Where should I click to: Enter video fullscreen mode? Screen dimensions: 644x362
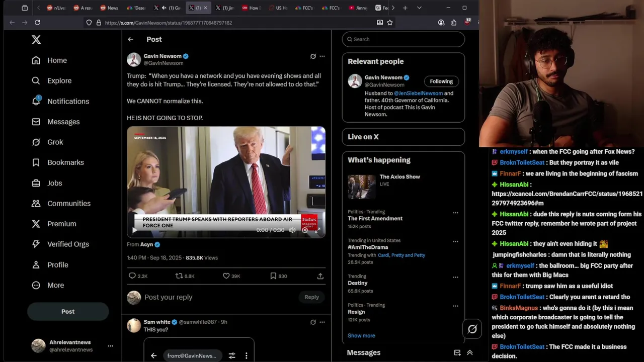317,230
